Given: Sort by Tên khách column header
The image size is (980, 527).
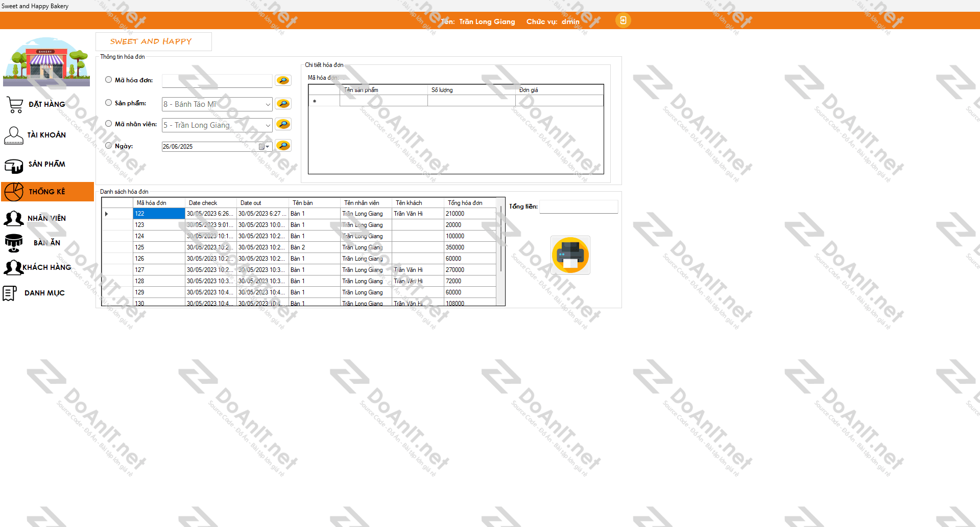Looking at the screenshot, I should point(418,203).
